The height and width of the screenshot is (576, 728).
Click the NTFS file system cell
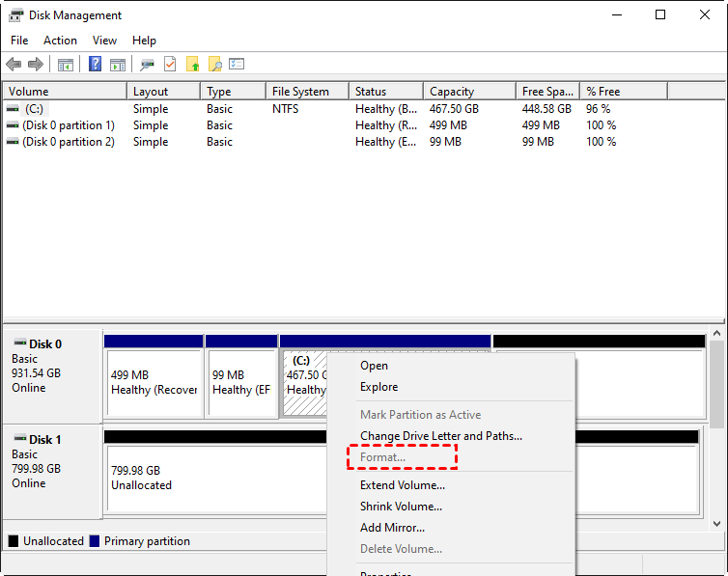click(285, 109)
